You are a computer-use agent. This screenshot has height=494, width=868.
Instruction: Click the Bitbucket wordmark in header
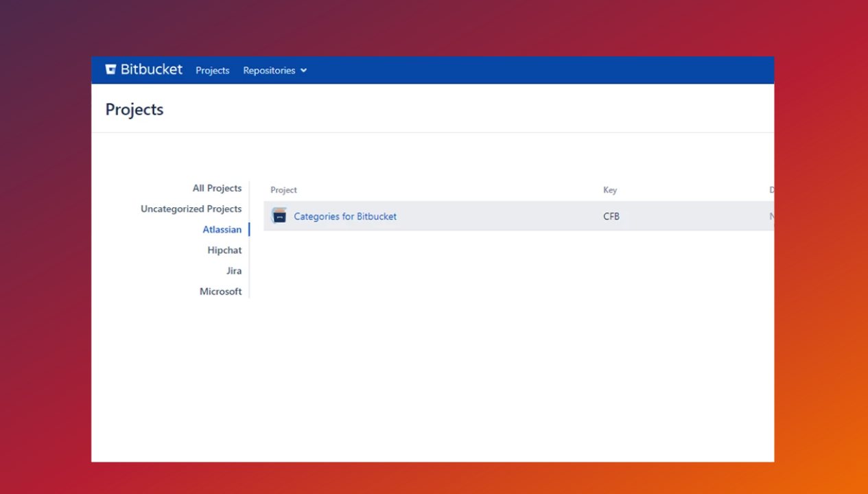pyautogui.click(x=152, y=69)
